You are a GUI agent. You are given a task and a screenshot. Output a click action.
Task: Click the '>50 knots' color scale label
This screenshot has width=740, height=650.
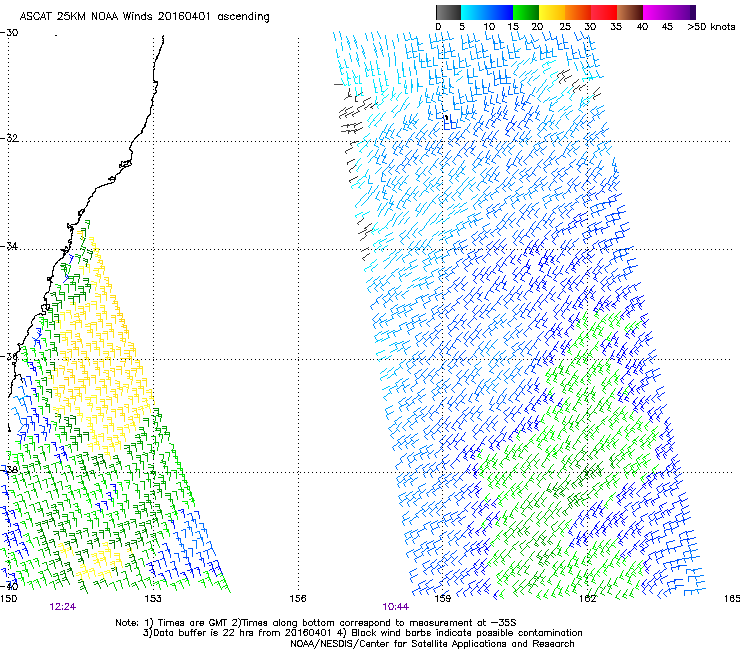coord(711,27)
